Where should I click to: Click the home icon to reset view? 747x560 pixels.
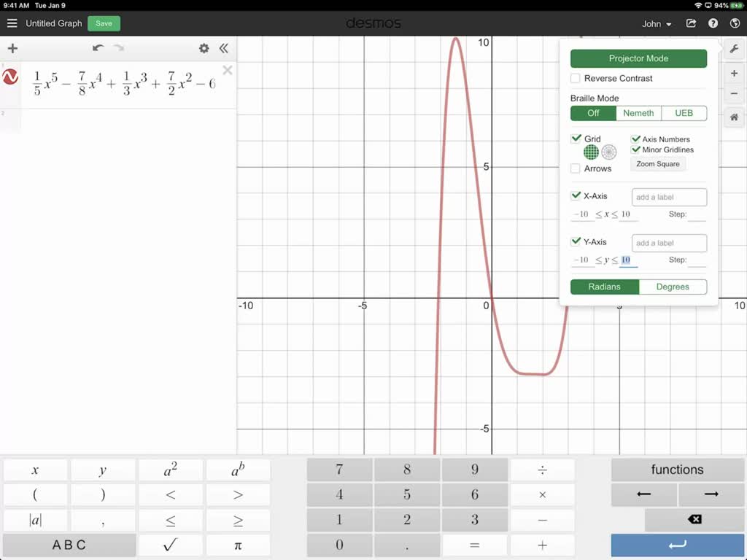[x=734, y=117]
